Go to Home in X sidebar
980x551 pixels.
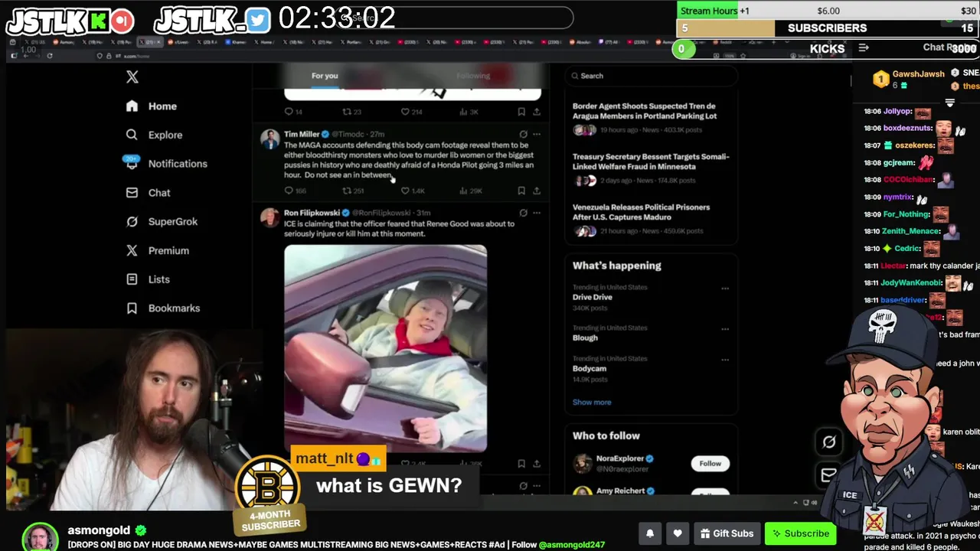tap(152, 106)
